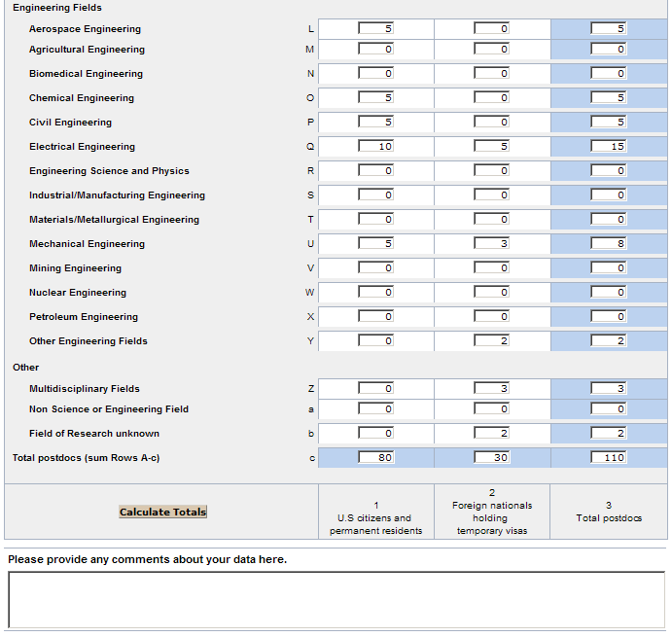
Task: Edit Petroleum Engineering foreign nationals field
Action: (x=491, y=316)
